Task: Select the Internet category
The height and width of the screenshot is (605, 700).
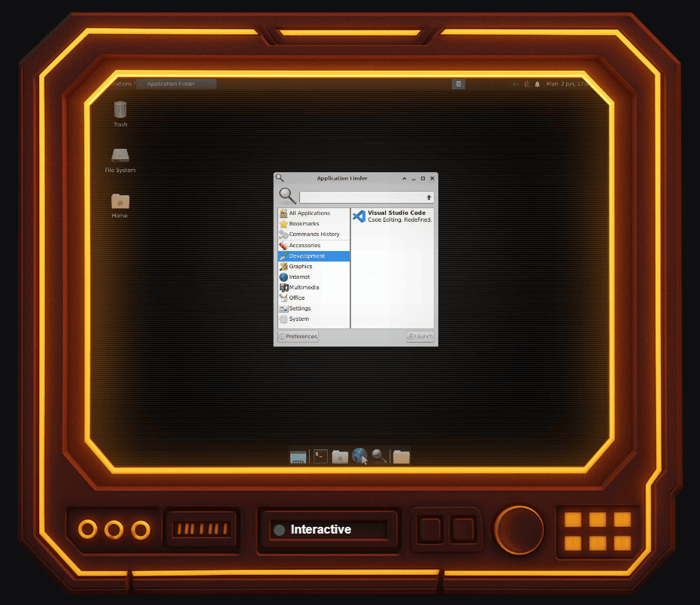Action: (314, 277)
